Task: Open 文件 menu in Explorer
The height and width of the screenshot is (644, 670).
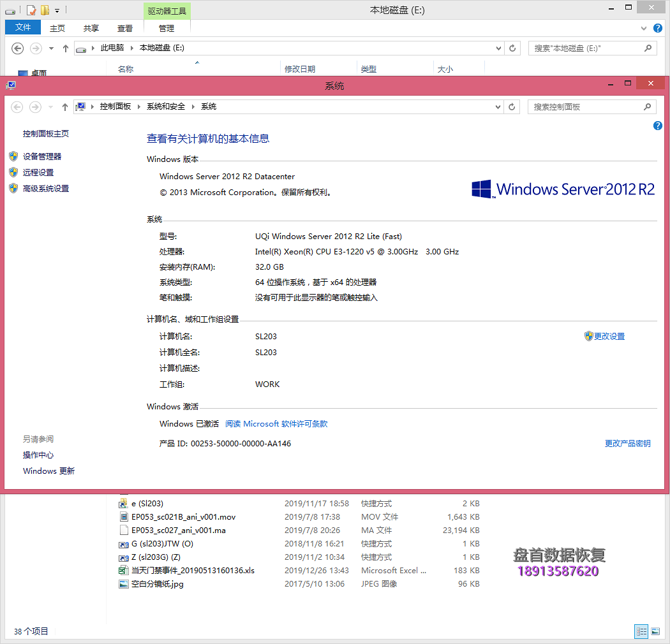Action: tap(23, 27)
